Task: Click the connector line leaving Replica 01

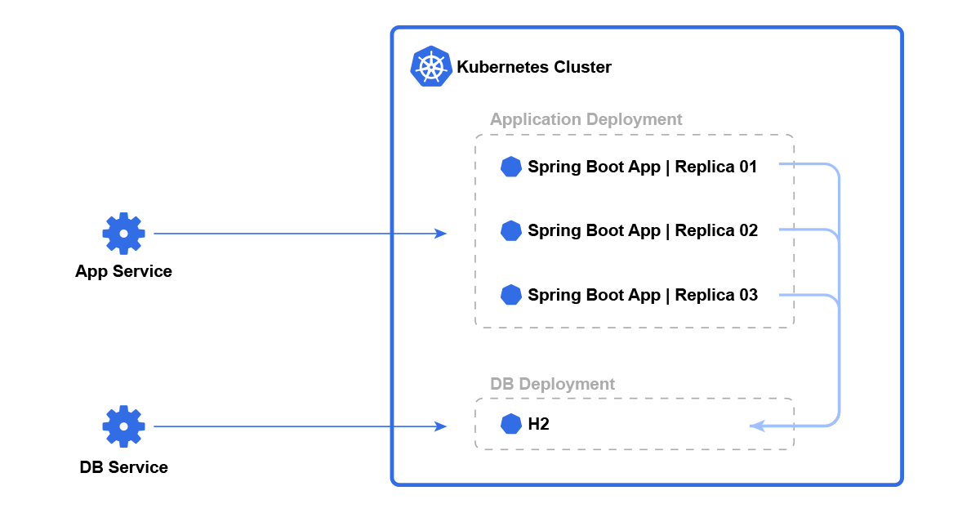Action: click(x=804, y=165)
